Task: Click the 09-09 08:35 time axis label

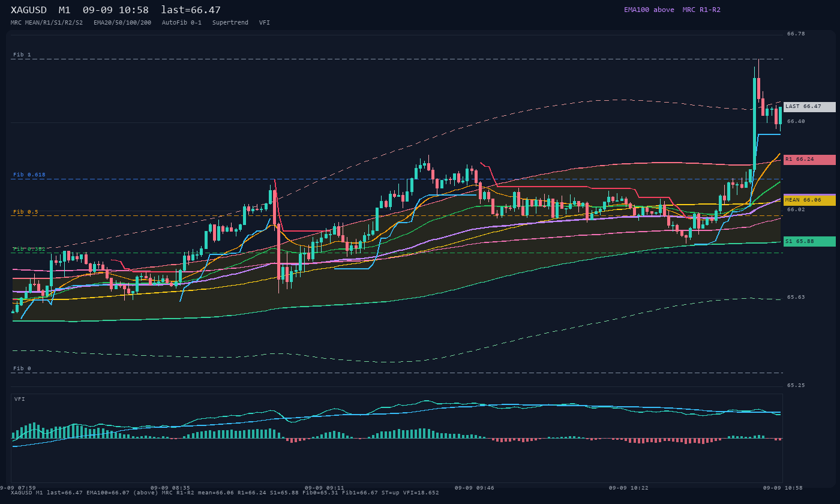Action: [x=170, y=488]
